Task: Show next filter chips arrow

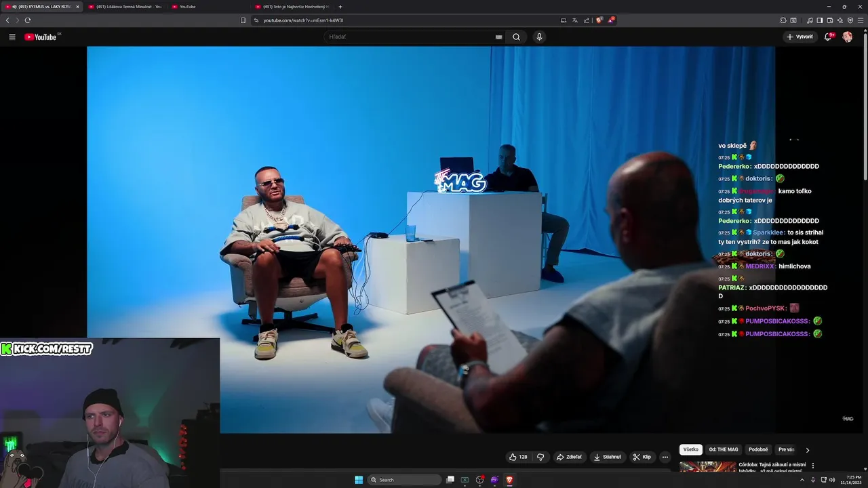Action: pyautogui.click(x=807, y=450)
